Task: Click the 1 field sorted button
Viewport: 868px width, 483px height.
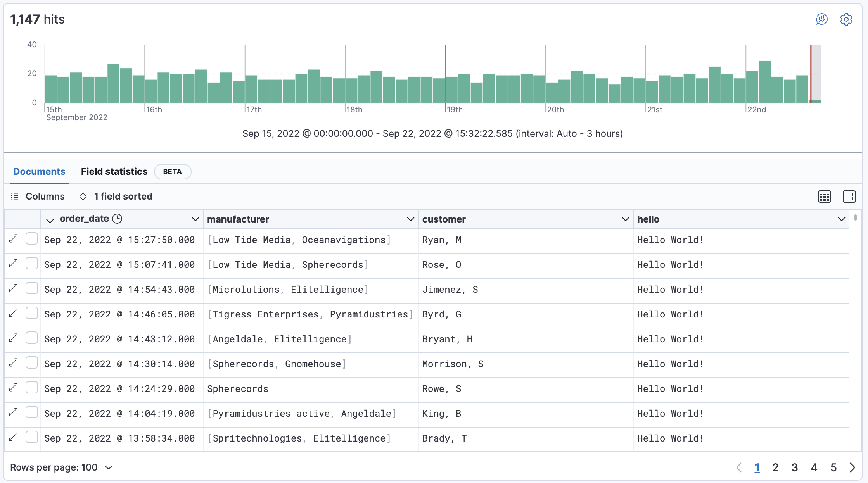Action: (x=116, y=197)
